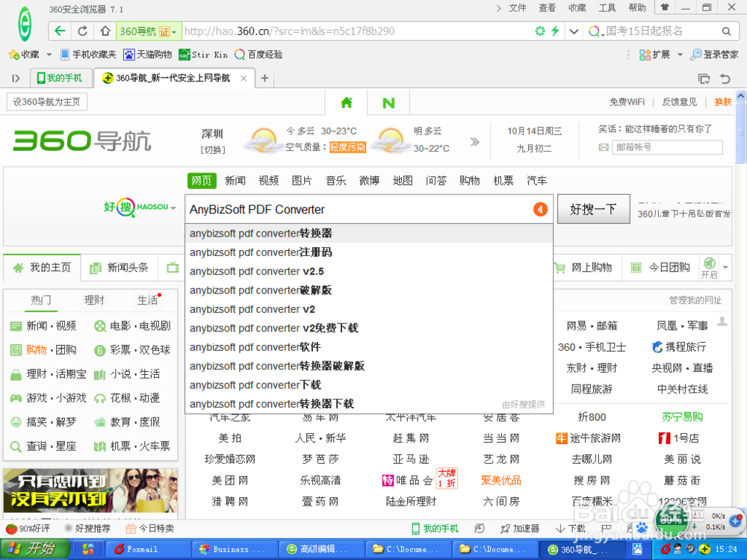
Task: Select suggestion anybizsoft pdf converter v2免费下载
Action: (369, 328)
